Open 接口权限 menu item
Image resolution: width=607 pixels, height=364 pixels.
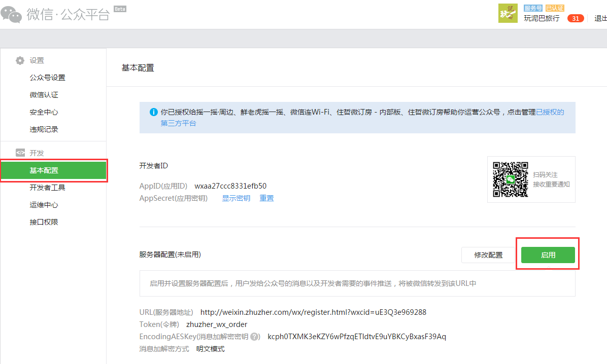[44, 222]
